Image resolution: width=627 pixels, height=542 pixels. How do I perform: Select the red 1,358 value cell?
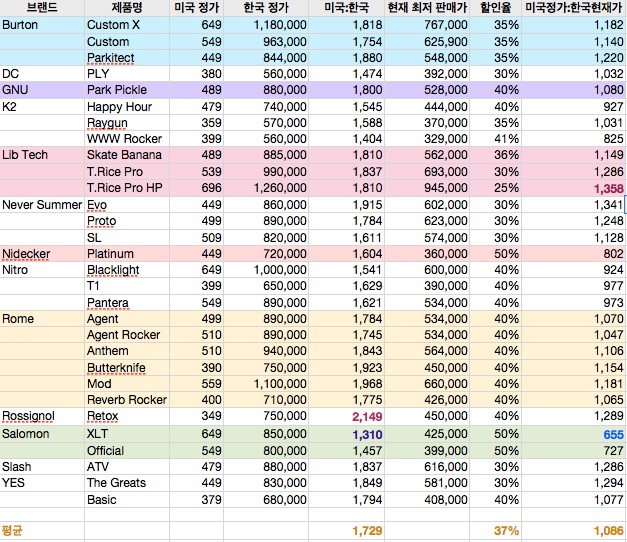point(574,188)
